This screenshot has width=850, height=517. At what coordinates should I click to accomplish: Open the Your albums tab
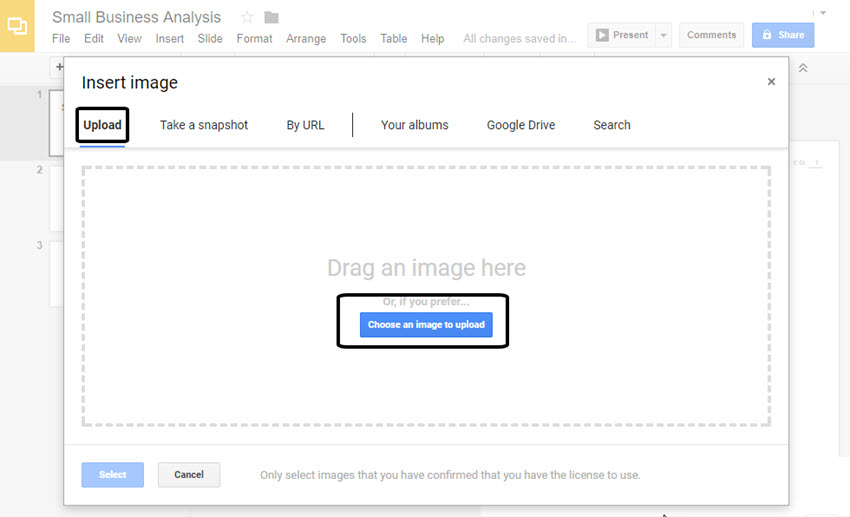[415, 125]
